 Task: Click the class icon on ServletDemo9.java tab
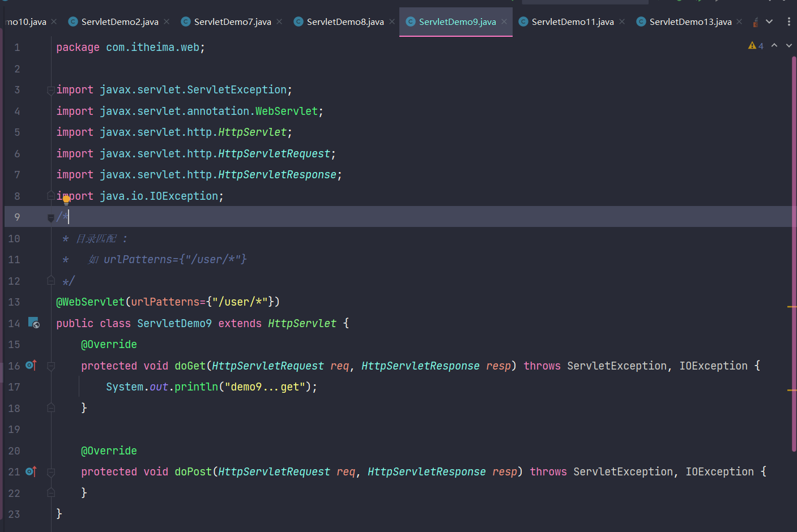[411, 22]
